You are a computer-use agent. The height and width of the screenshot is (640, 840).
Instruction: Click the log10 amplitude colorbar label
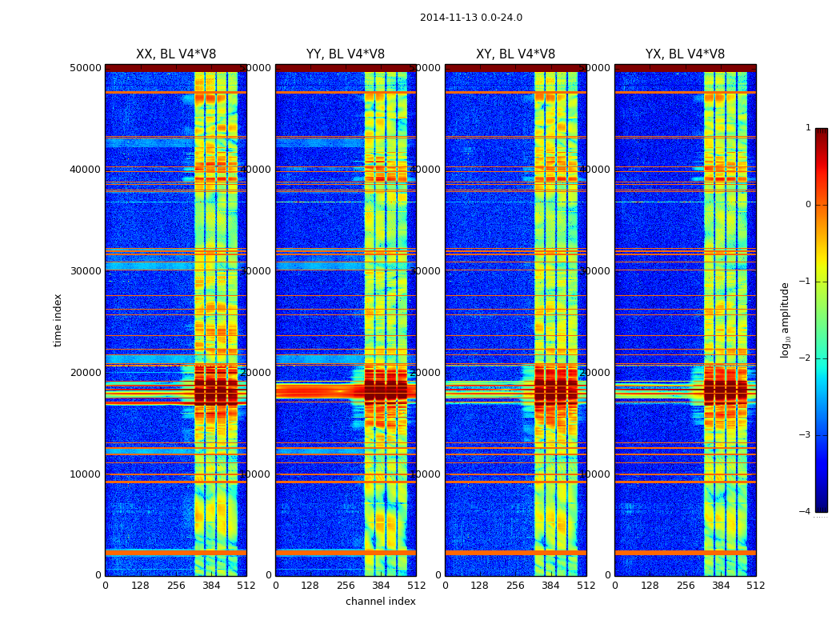[x=785, y=320]
